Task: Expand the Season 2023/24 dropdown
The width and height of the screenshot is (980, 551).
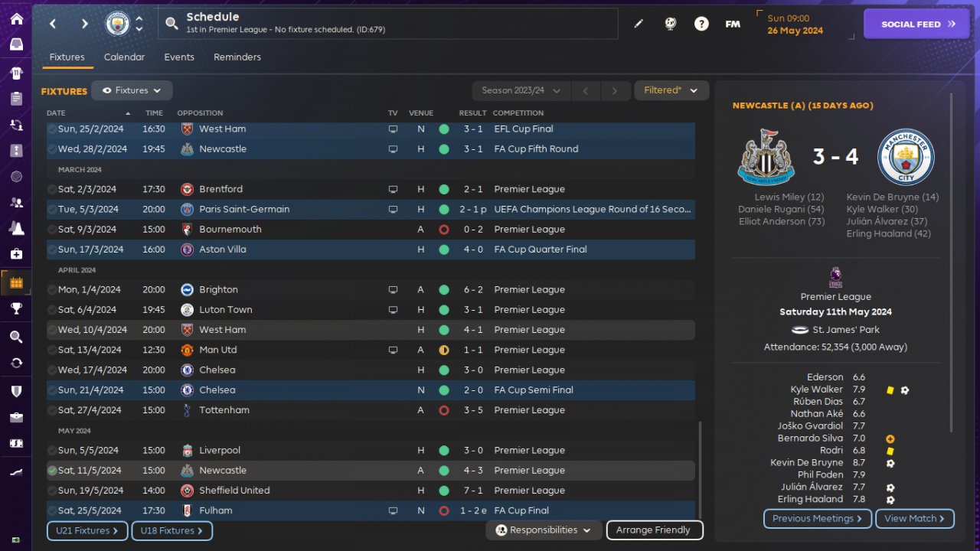Action: click(x=521, y=90)
